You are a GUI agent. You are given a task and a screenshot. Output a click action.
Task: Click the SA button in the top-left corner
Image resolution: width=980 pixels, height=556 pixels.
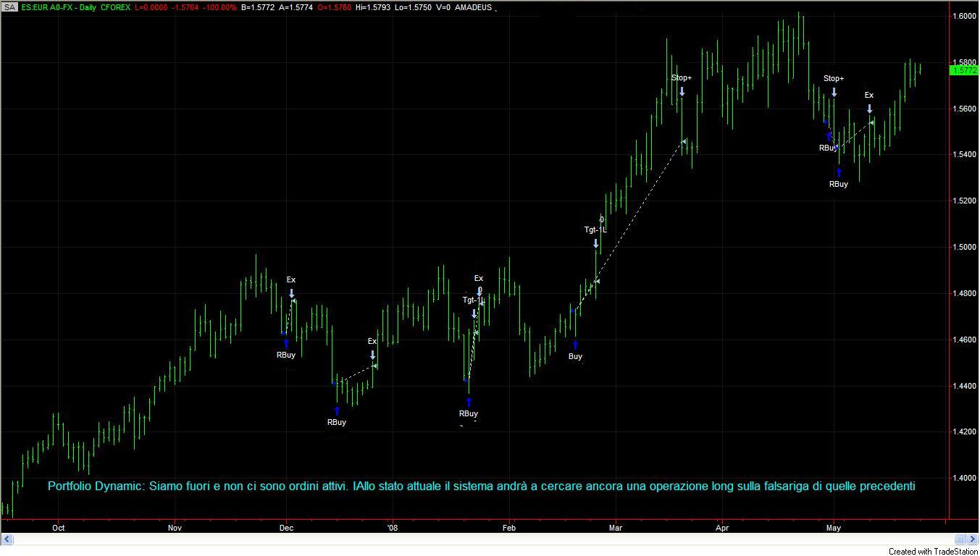9,7
